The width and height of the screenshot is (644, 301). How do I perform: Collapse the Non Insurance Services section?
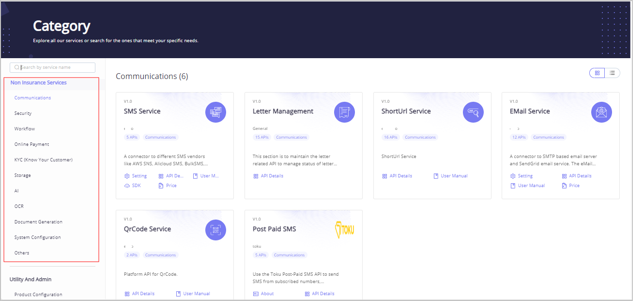(x=39, y=83)
